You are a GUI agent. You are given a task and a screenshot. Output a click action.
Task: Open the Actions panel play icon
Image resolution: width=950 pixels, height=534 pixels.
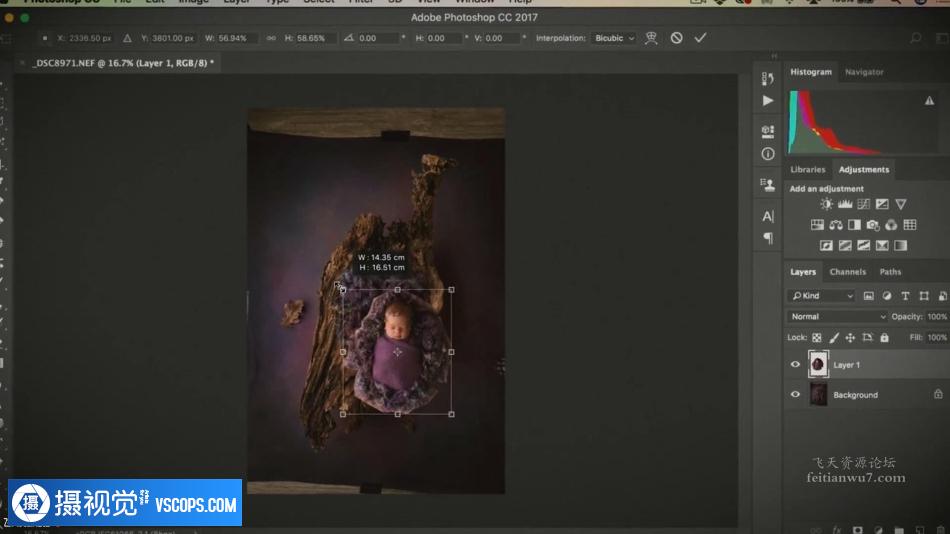click(768, 101)
